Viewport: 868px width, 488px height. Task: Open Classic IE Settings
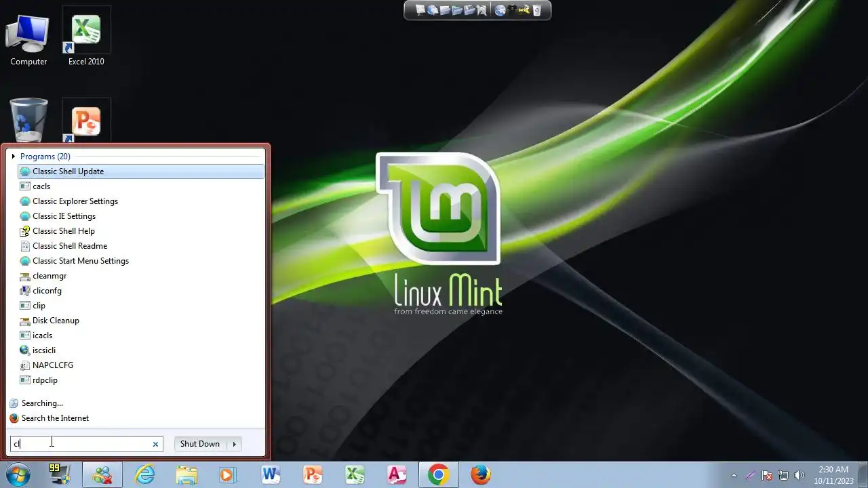coord(140,216)
